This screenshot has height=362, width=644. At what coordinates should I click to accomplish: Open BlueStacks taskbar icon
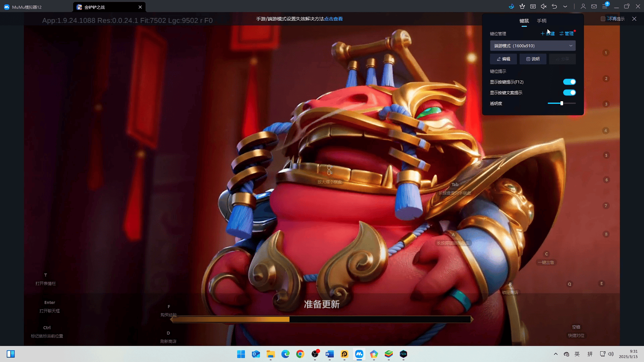(x=389, y=354)
